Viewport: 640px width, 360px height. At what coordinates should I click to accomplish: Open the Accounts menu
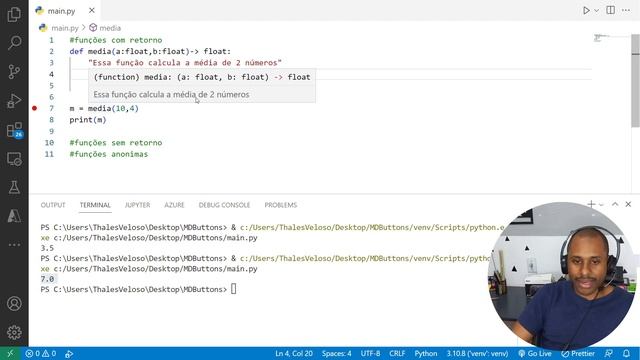coord(14,304)
